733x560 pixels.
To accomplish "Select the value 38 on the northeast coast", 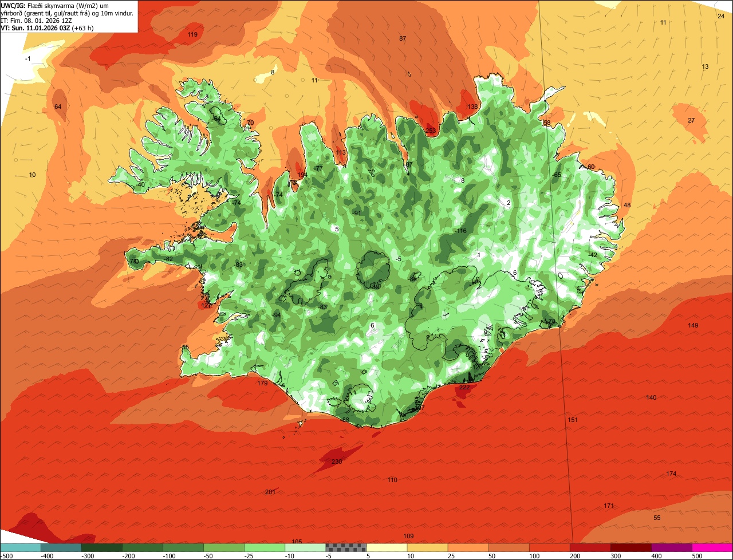I will [547, 123].
